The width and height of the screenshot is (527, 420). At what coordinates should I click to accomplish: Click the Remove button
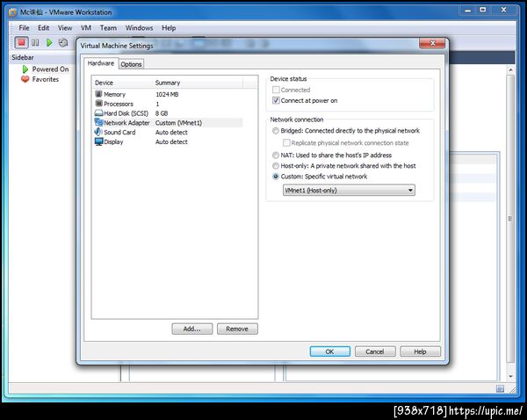click(x=237, y=329)
